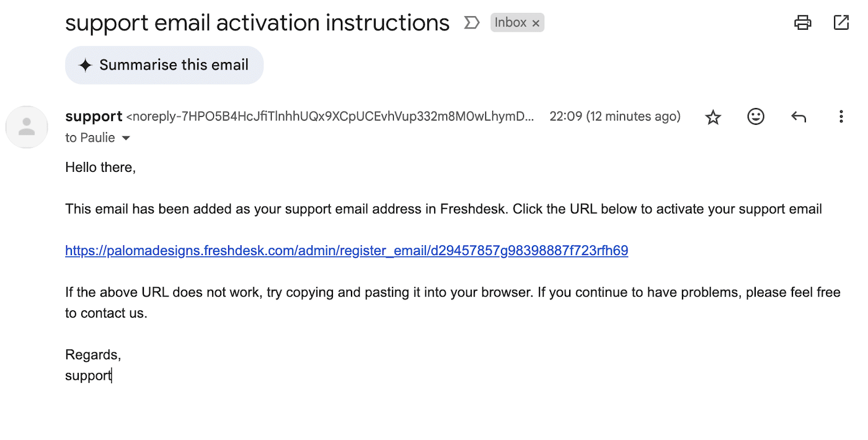Click the timestamp '22:09 (12 minutes ago)'
Image resolution: width=868 pixels, height=440 pixels.
(x=615, y=117)
